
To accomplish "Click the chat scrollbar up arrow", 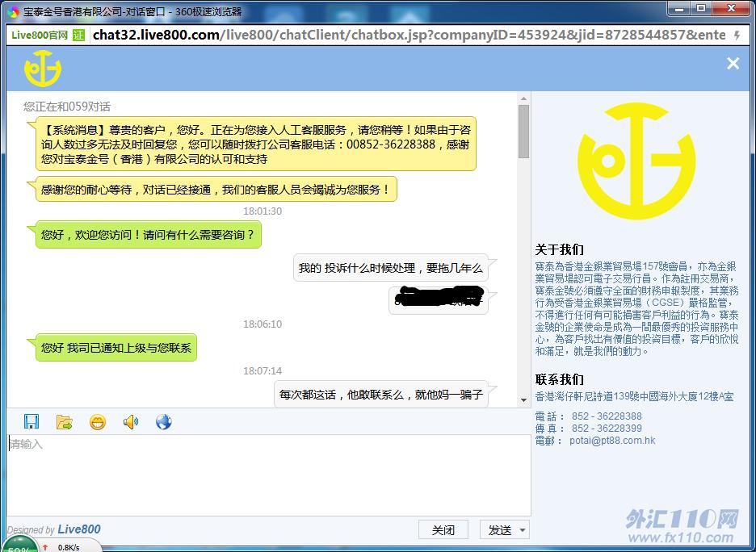I will (523, 98).
